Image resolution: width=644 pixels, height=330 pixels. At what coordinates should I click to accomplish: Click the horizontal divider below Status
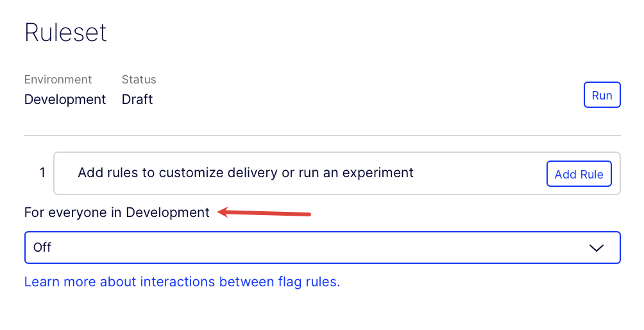point(322,135)
